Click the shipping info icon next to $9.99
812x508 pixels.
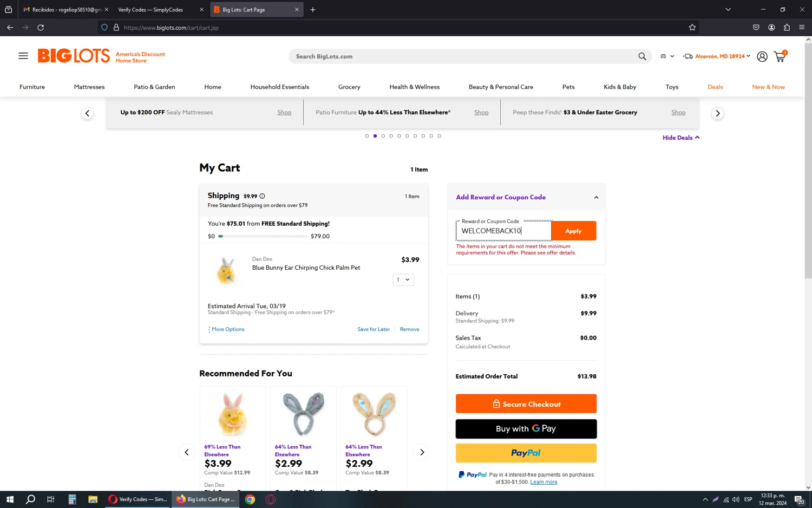[262, 196]
